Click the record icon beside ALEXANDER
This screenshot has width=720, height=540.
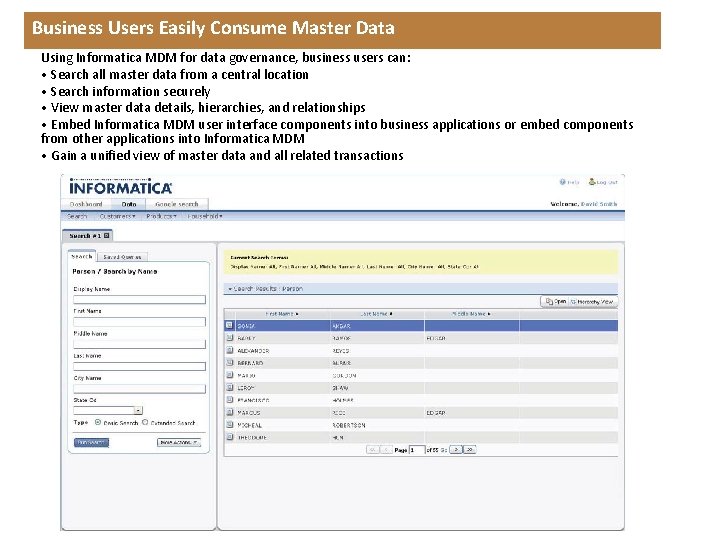(230, 350)
